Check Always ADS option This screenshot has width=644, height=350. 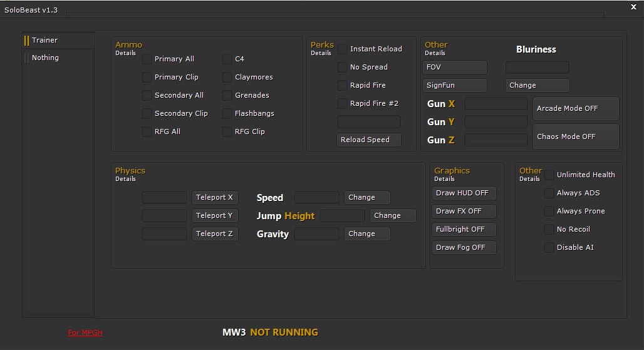point(549,193)
